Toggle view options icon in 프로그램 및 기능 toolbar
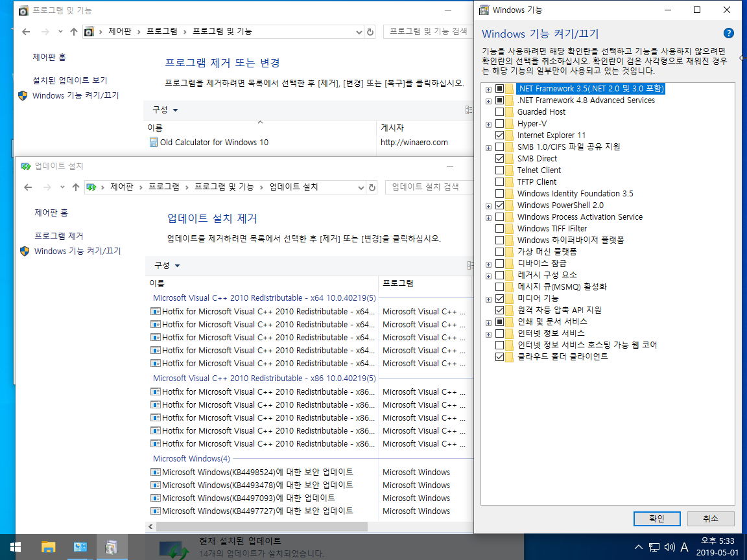This screenshot has height=560, width=747. coord(469,110)
